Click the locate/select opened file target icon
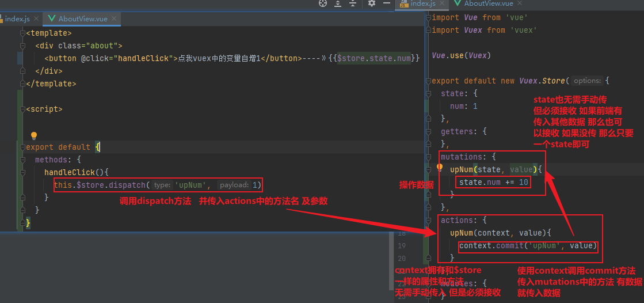This screenshot has width=644, height=303. [x=323, y=3]
